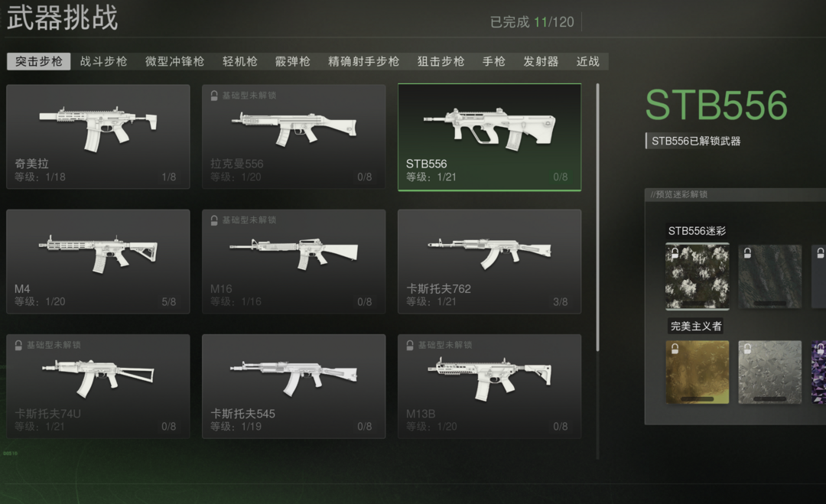Switch to the 狙击步枪 tab
Image resolution: width=826 pixels, height=504 pixels.
coord(441,62)
